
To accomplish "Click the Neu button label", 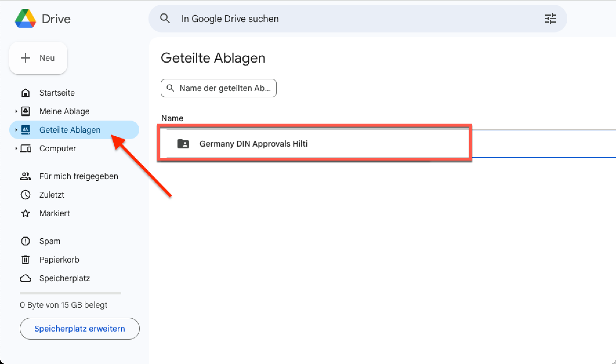I will pos(47,58).
